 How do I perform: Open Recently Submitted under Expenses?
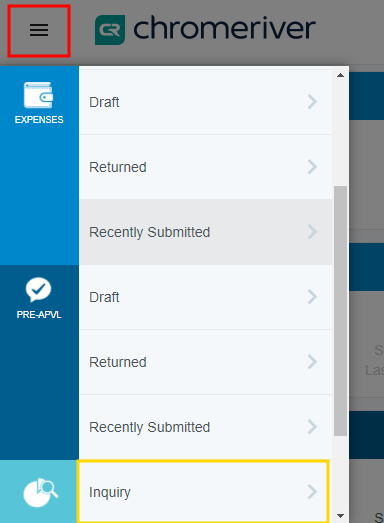click(x=206, y=232)
